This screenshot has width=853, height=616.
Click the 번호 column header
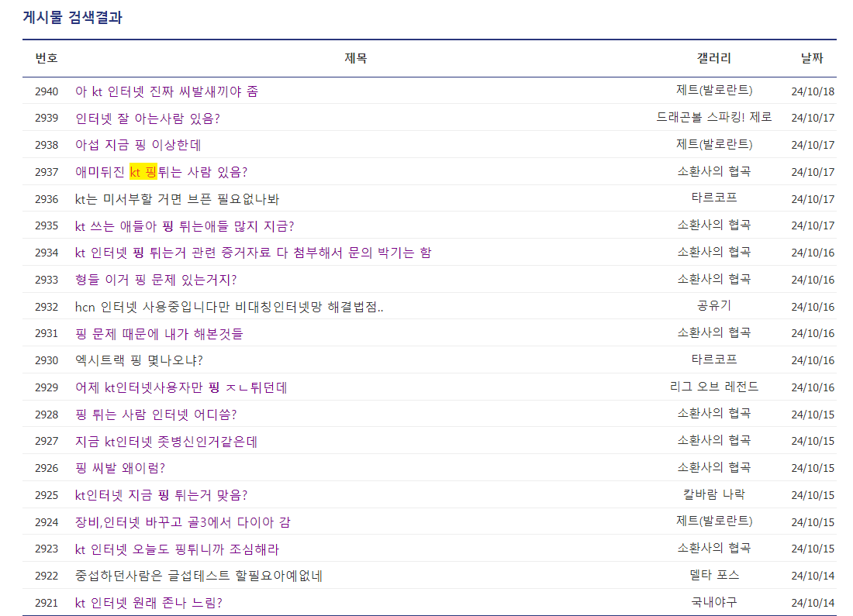pos(47,57)
